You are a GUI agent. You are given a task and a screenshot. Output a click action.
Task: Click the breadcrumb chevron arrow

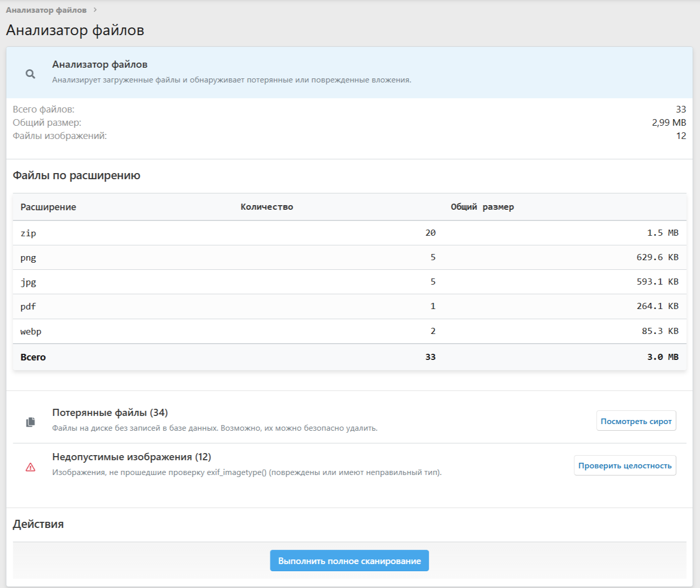point(95,10)
